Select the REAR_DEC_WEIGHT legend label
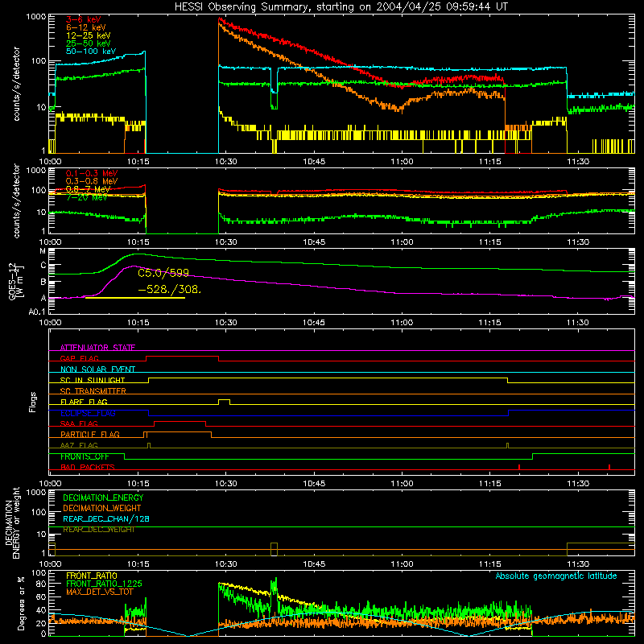 click(x=98, y=530)
